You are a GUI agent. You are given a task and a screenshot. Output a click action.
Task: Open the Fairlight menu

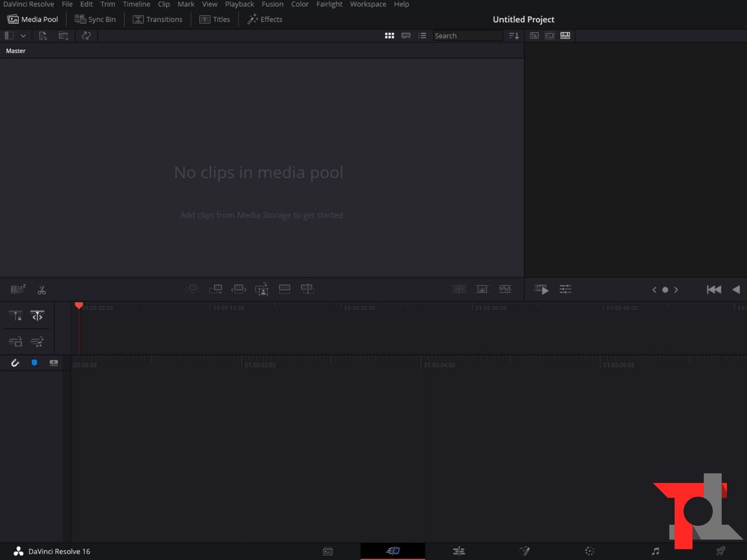coord(329,4)
